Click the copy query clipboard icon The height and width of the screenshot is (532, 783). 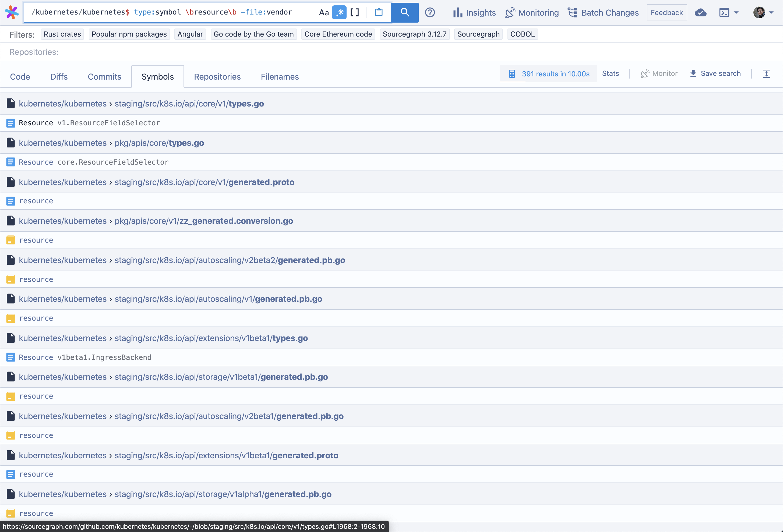point(379,12)
